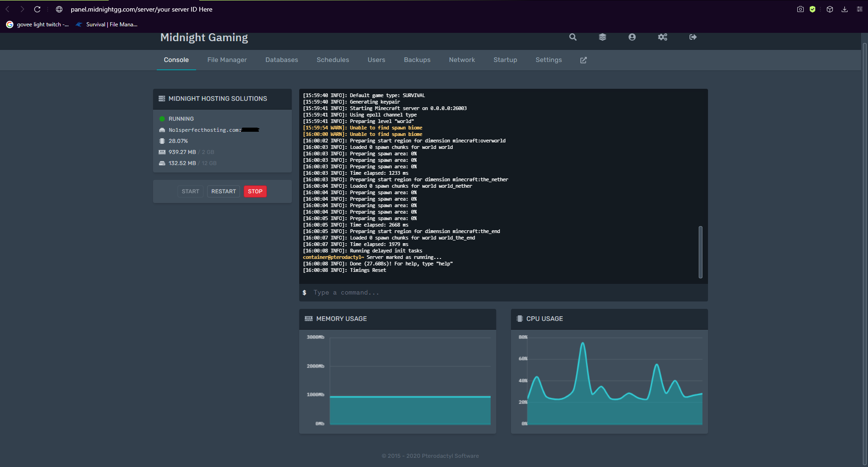Click the Pterodactyl Software footer link
The height and width of the screenshot is (467, 868).
tap(450, 456)
